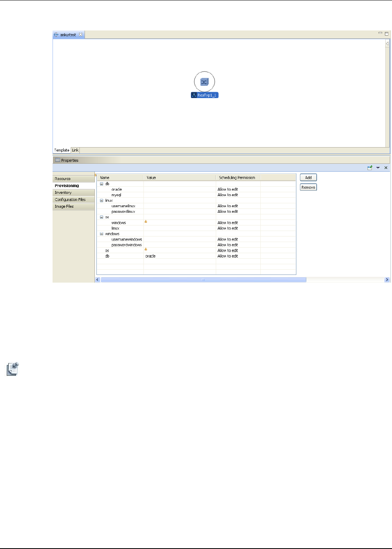
Task: Minimize the ankurtest editor pane
Action: click(380, 33)
